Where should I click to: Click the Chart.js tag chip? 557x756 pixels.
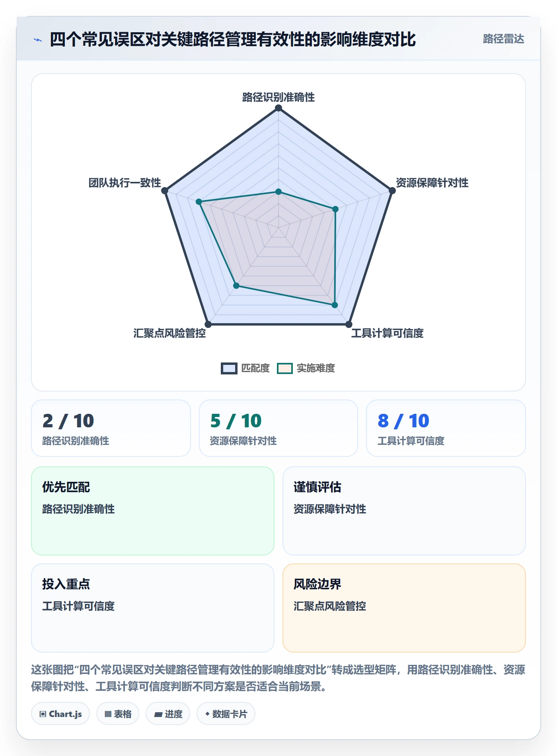tap(60, 714)
